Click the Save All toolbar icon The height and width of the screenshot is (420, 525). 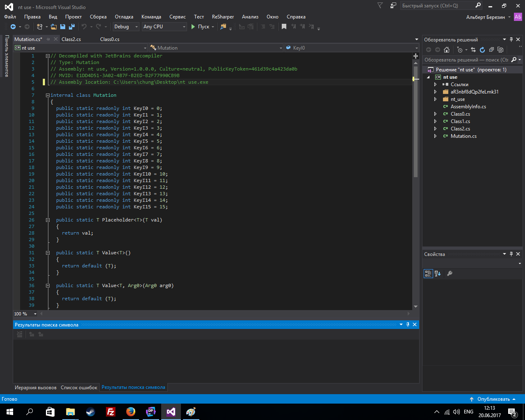point(72,27)
